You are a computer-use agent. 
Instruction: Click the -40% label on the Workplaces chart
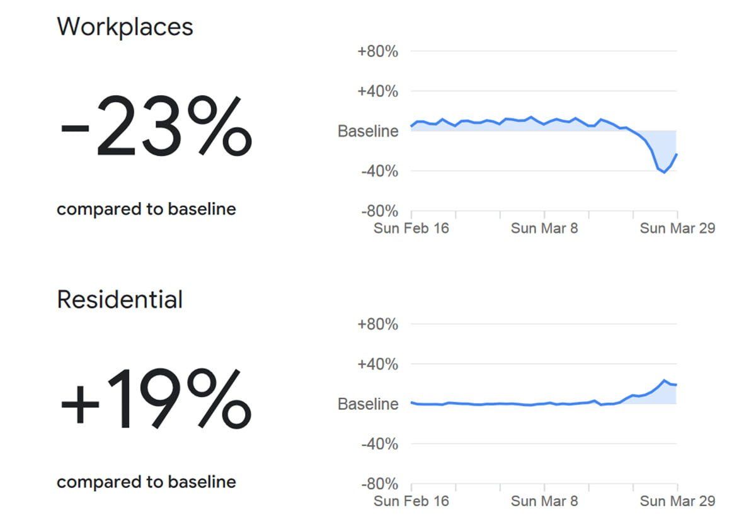tap(379, 171)
